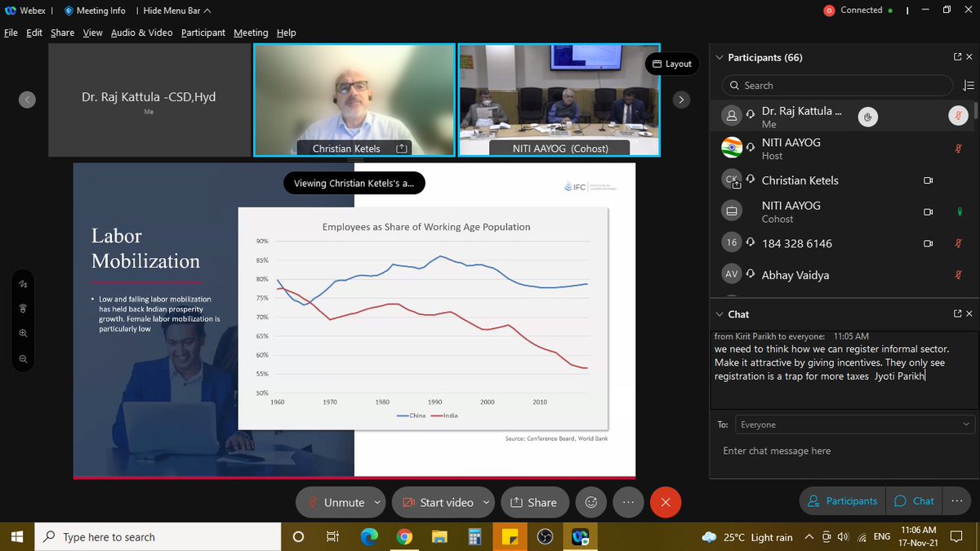Open Calculator from taskbar
980x551 pixels.
tap(474, 537)
